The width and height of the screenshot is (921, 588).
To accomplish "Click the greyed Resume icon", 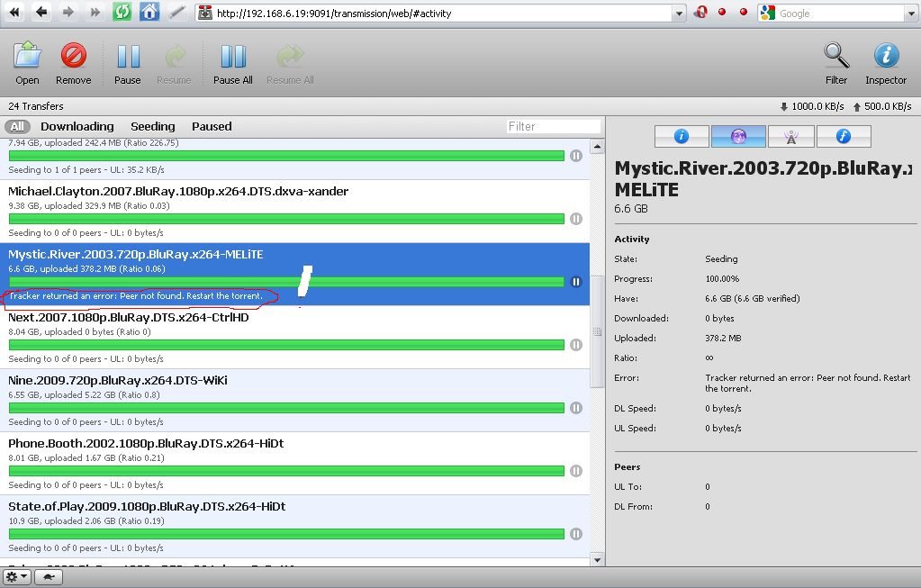I will 174,57.
